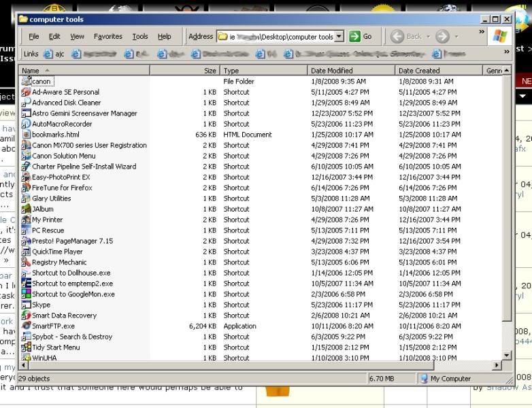Click the Back navigation button
This screenshot has height=408, width=532.
click(405, 36)
